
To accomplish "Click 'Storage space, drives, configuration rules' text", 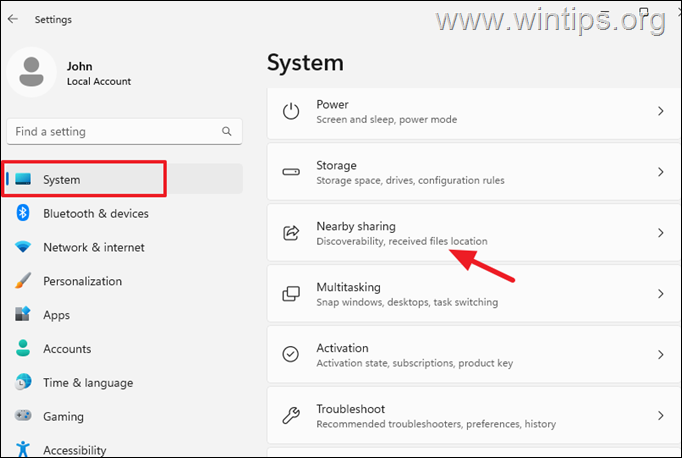I will 410,181.
